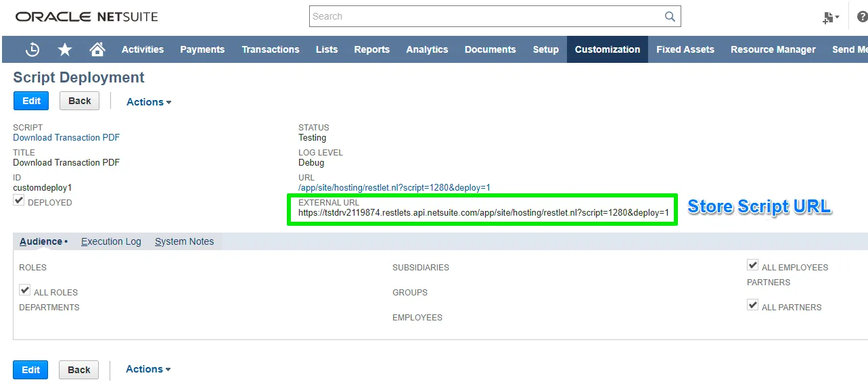Screen dimensions: 868x384
Task: Click the Partners field label
Action: click(x=769, y=283)
